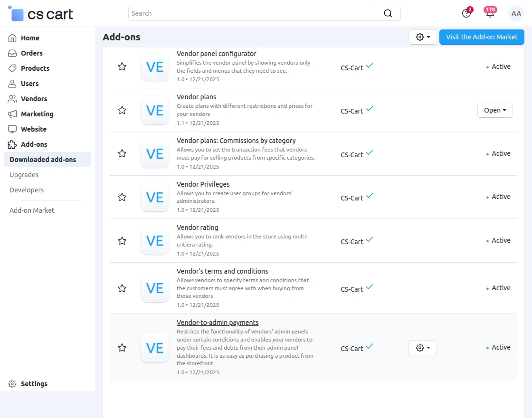Favorite the Vendor panel configurator add-on
Viewport: 532px width, 418px height.
pos(122,66)
